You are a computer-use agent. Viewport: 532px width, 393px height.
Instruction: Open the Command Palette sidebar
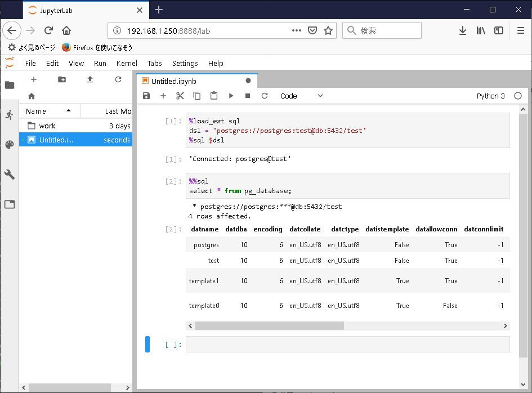(x=9, y=144)
